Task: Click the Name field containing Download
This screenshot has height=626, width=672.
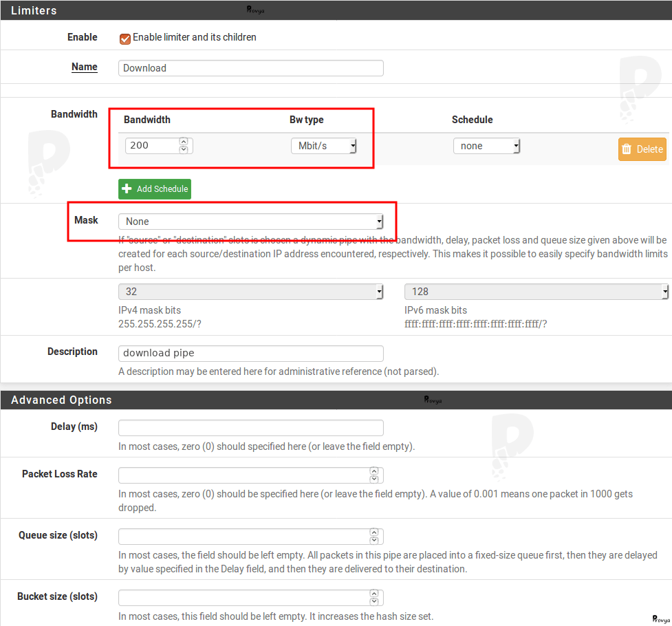Action: pos(250,68)
